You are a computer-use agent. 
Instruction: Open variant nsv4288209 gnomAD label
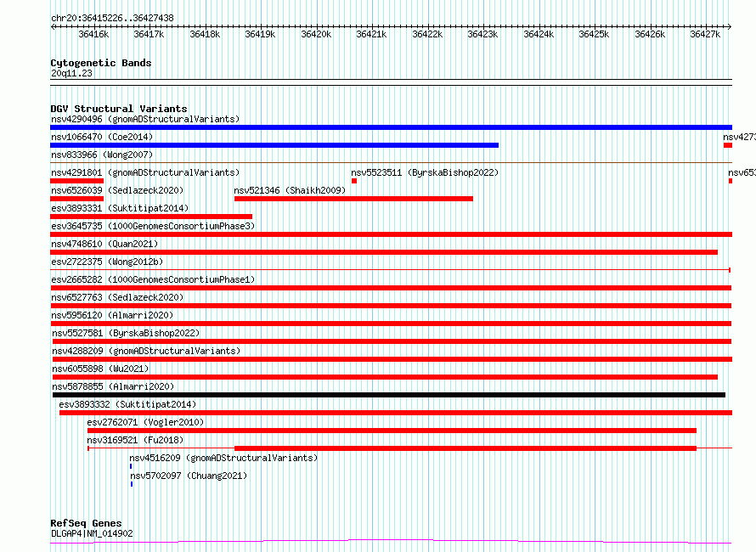tap(146, 351)
